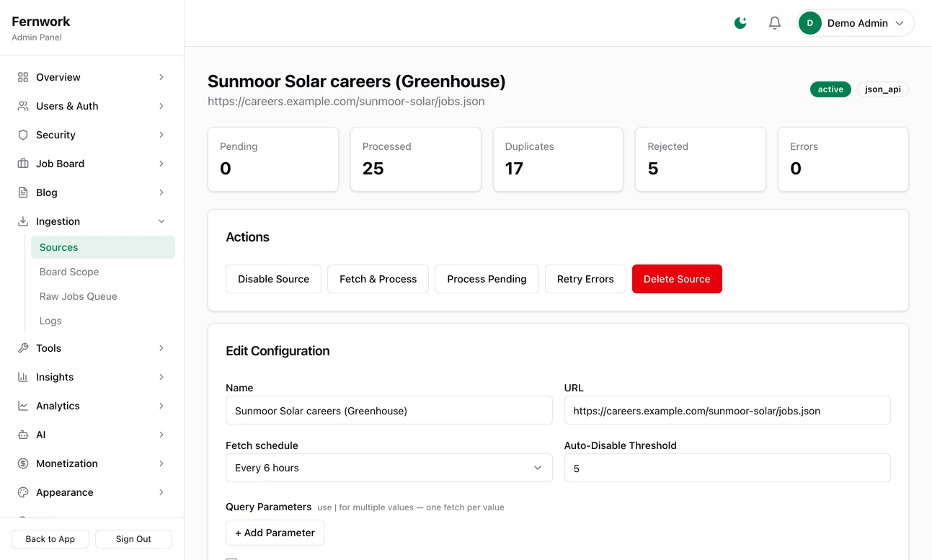
Task: Click the Process Pending button
Action: (487, 279)
